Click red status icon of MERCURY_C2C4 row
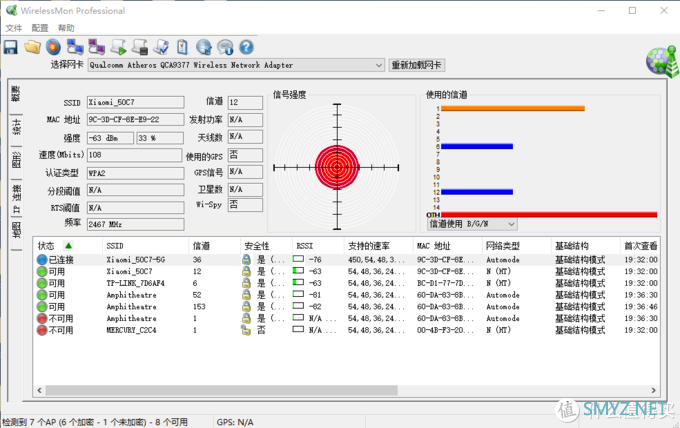This screenshot has width=680, height=428. (x=42, y=330)
